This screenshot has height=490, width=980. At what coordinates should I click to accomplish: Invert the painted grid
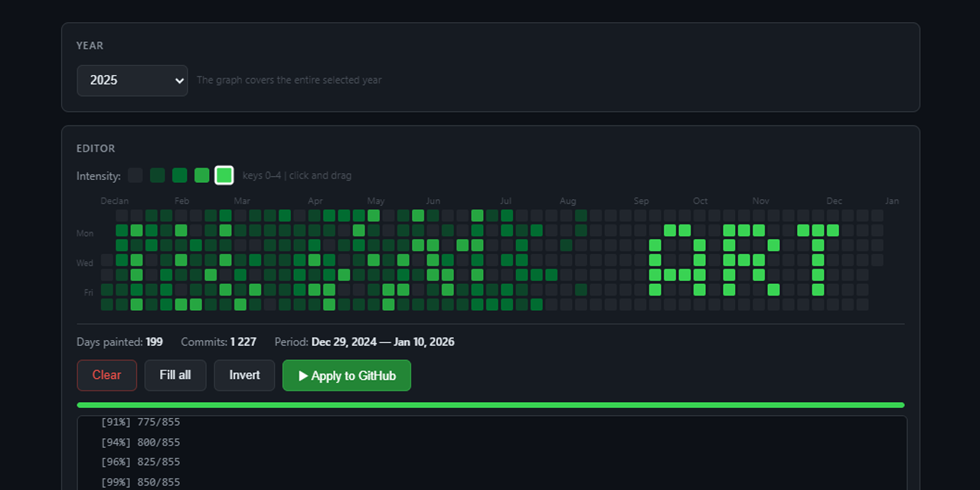pyautogui.click(x=244, y=375)
